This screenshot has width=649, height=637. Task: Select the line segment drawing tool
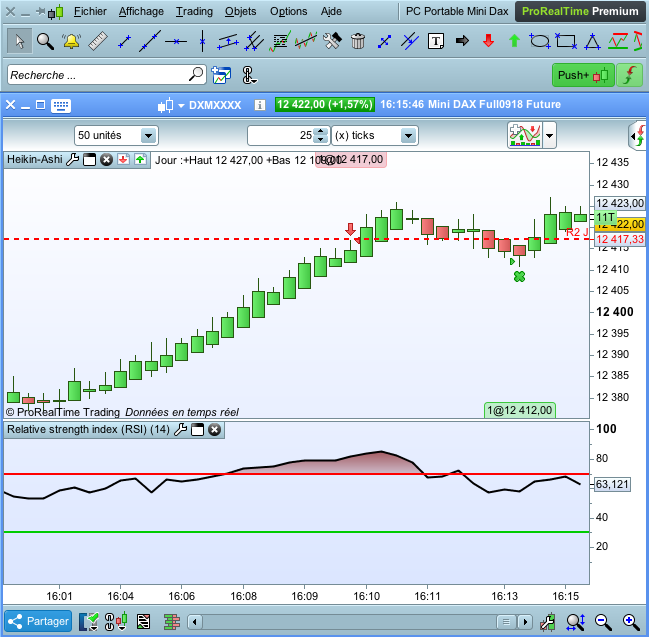pyautogui.click(x=124, y=41)
